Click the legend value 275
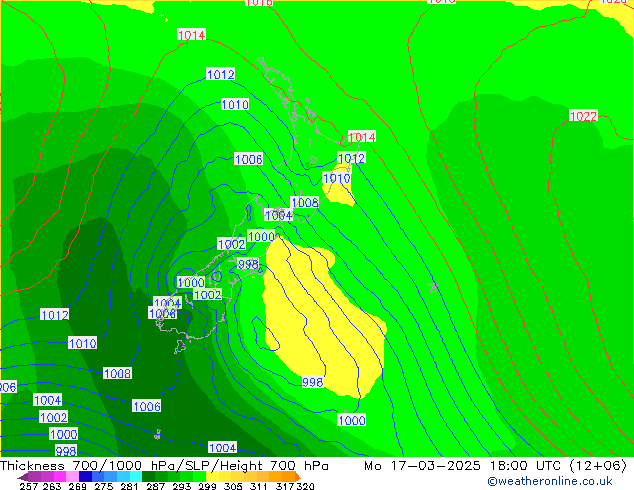The image size is (634, 490). tap(104, 486)
